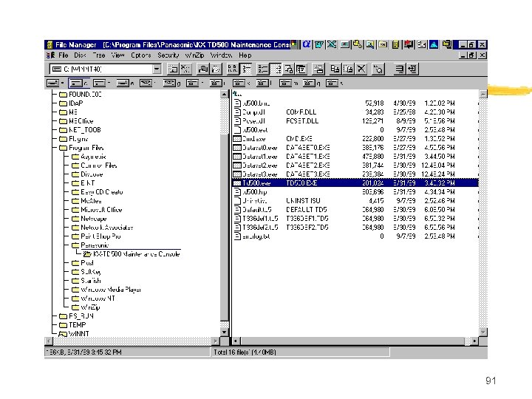
Task: Open the Window menu
Action: coord(221,55)
